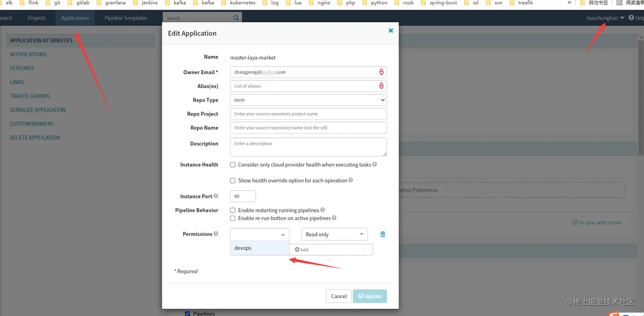Click the Instance Port field
The width and height of the screenshot is (644, 316).
243,196
